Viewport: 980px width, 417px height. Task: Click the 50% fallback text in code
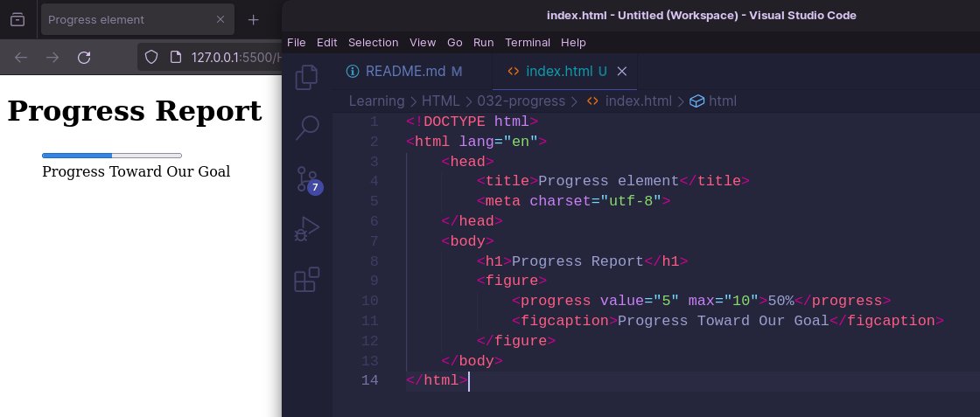point(780,301)
